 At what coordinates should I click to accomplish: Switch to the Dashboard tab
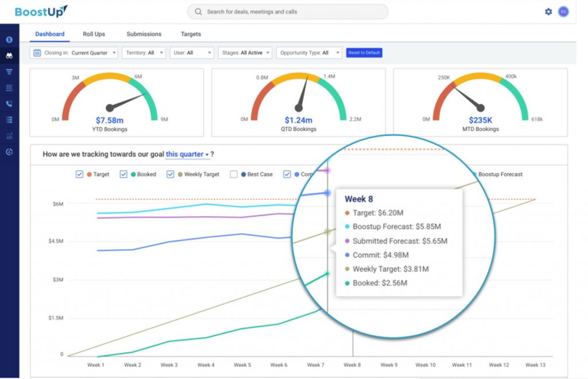(x=50, y=34)
